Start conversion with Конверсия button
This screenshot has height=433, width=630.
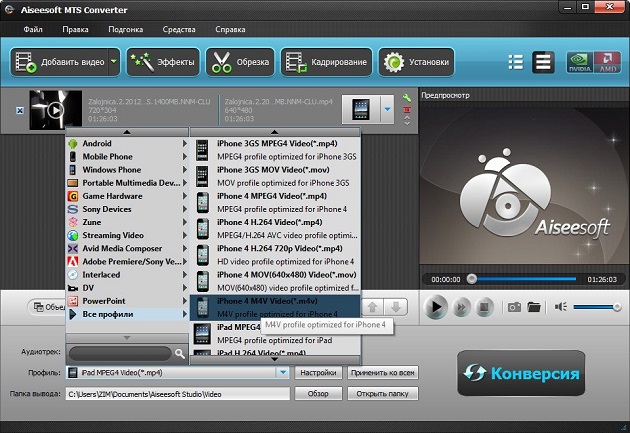pos(521,373)
